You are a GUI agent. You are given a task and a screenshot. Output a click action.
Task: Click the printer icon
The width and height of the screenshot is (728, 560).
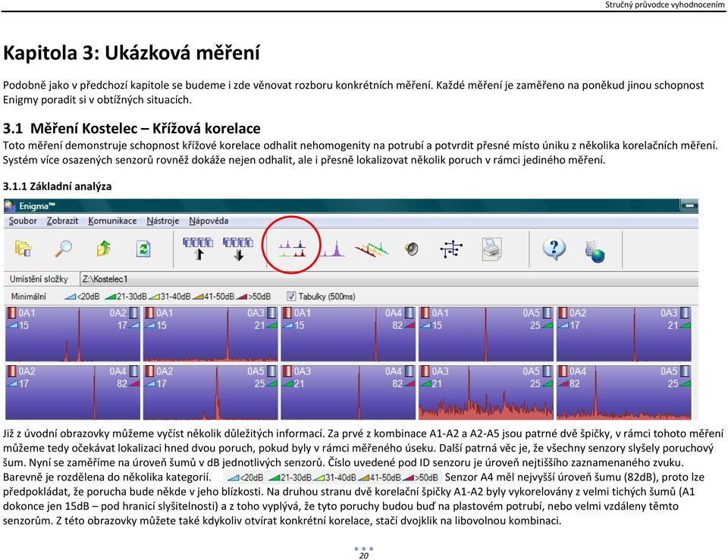point(491,249)
